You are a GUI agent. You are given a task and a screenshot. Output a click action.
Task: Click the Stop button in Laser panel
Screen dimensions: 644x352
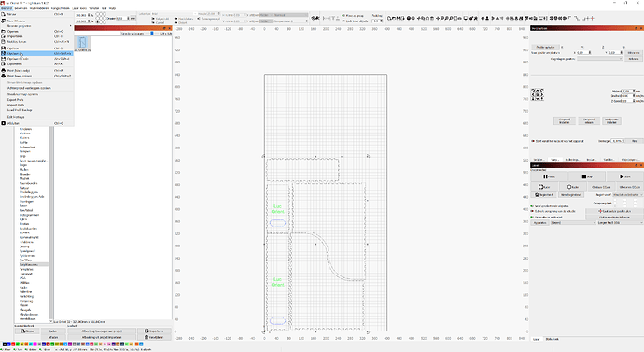[x=587, y=176]
